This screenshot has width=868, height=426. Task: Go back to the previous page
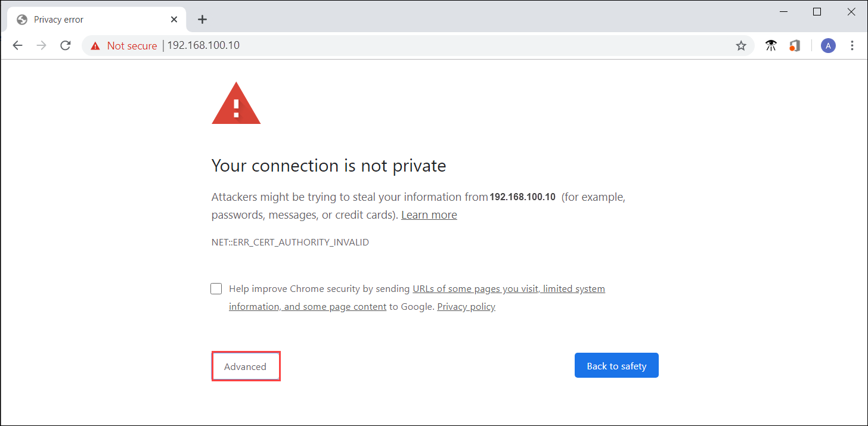click(17, 45)
